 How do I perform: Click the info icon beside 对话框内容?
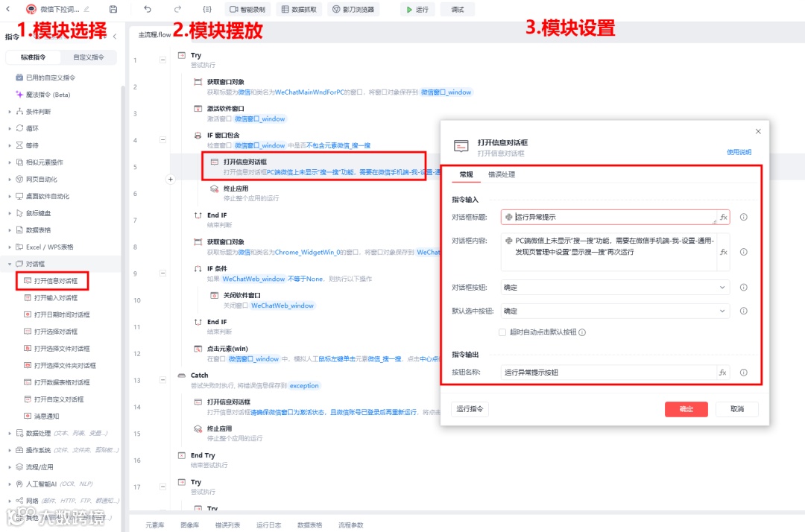[743, 252]
